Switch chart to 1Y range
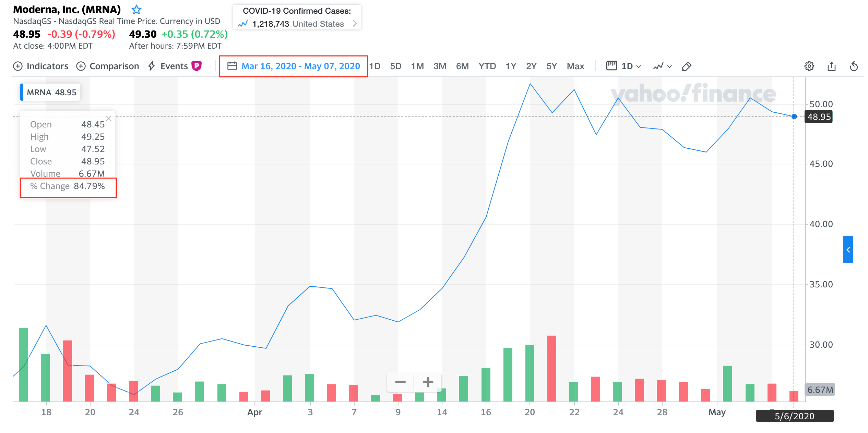868x433 pixels. tap(511, 66)
